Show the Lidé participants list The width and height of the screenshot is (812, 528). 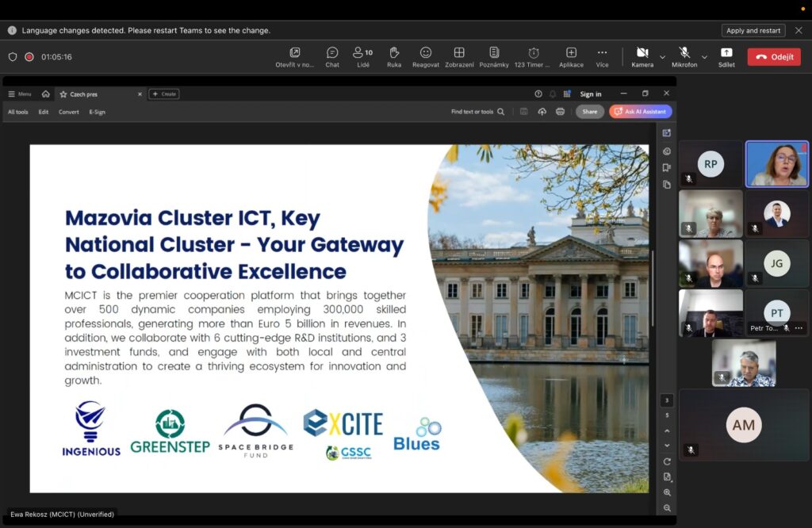[x=362, y=56]
